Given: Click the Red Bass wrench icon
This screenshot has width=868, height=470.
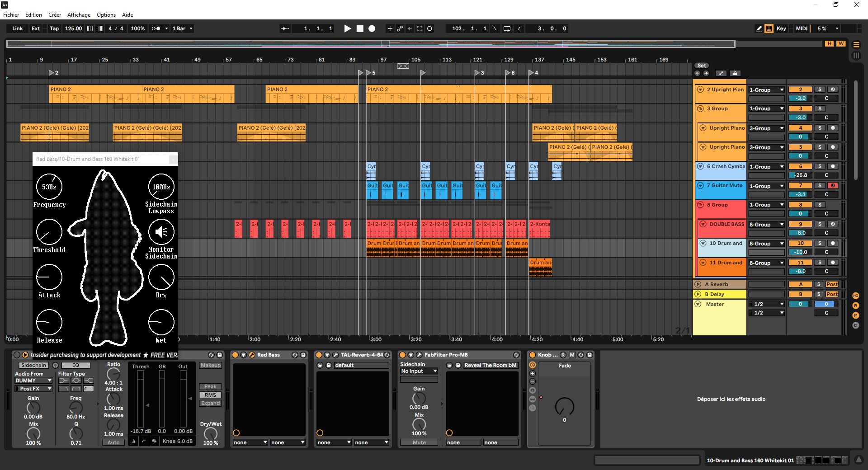Looking at the screenshot, I should [252, 355].
